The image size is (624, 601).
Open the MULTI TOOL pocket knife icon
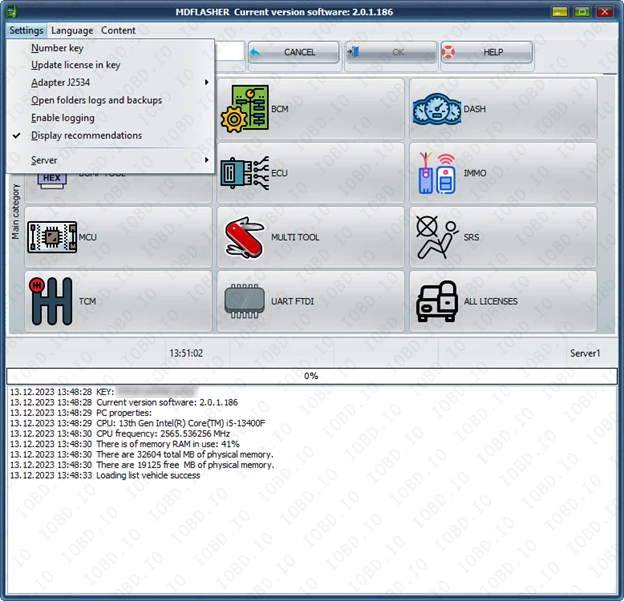click(244, 237)
